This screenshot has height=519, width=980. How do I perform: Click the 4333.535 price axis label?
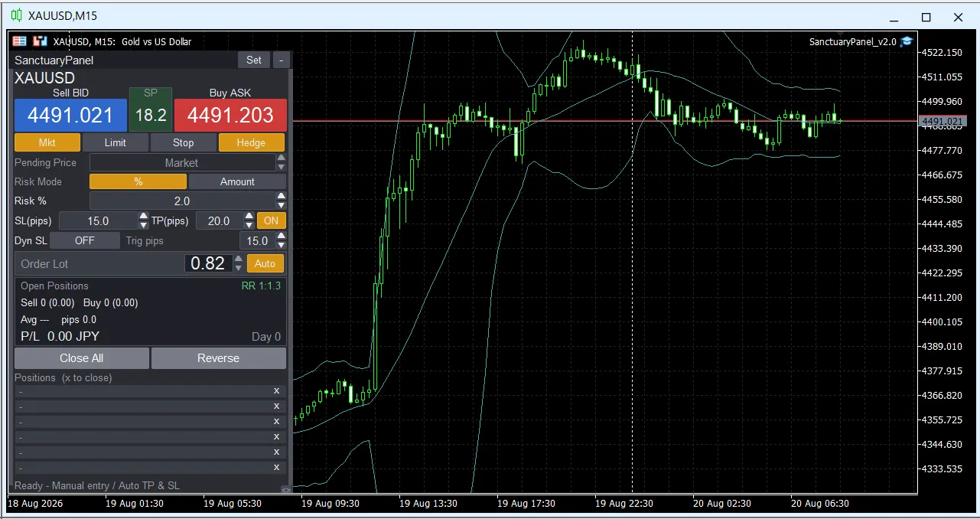click(943, 468)
